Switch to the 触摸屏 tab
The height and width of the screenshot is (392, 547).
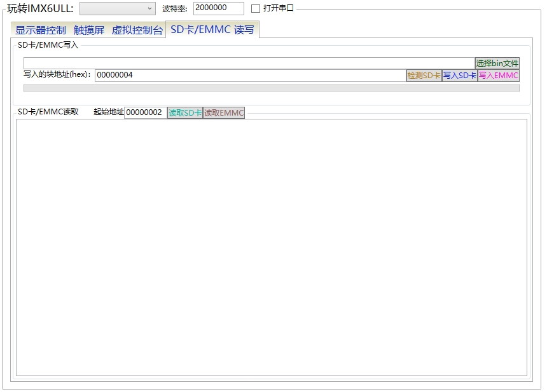[89, 30]
